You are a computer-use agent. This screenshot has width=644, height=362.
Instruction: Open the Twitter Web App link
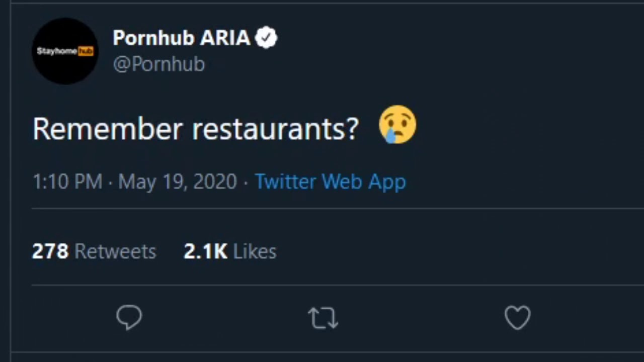point(330,182)
